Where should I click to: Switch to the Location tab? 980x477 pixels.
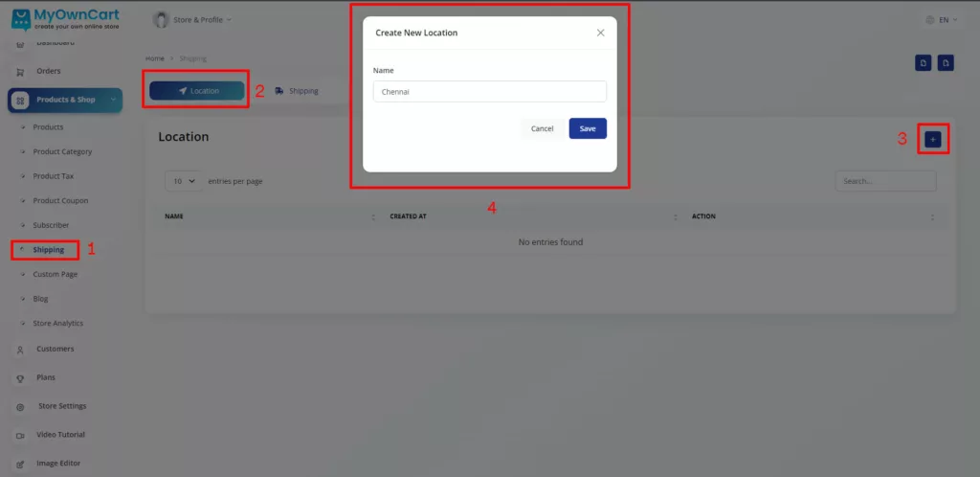[x=197, y=91]
